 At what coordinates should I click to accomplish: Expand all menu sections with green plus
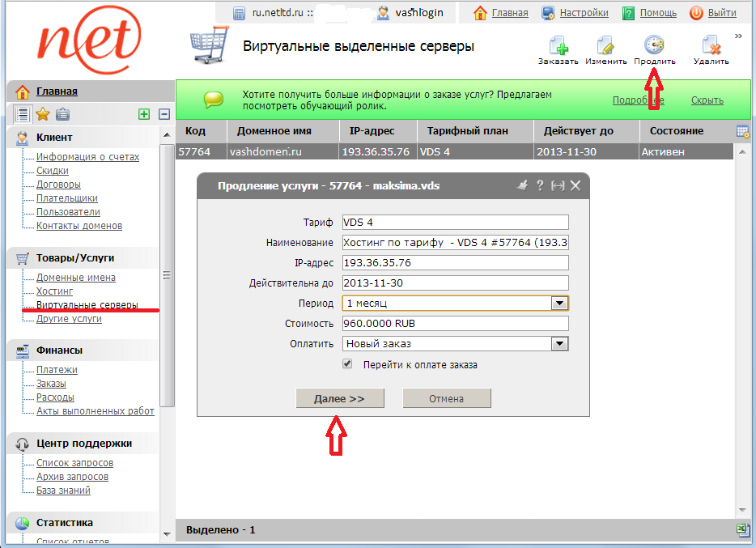click(x=144, y=114)
